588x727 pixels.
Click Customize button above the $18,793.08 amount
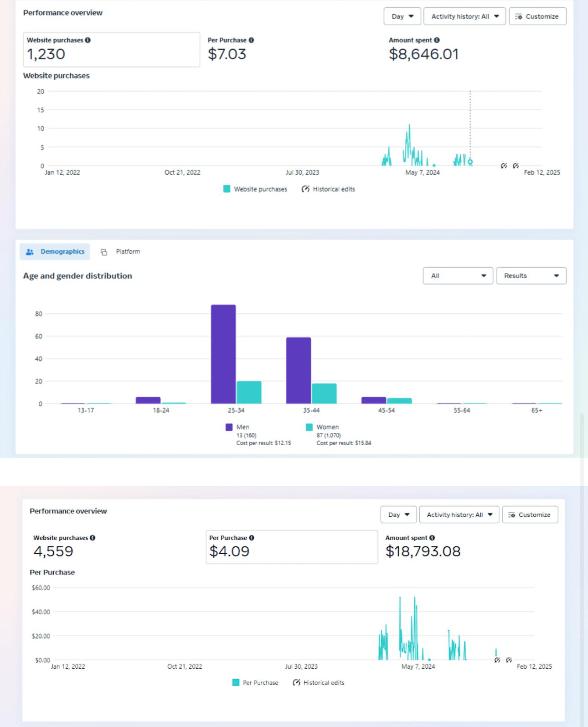pos(530,514)
